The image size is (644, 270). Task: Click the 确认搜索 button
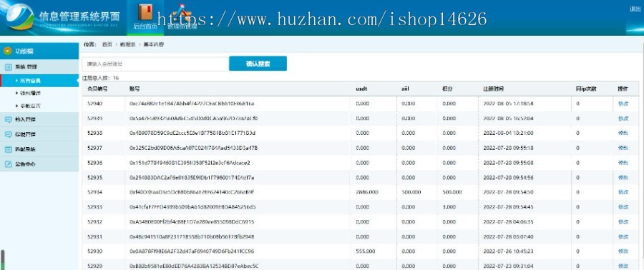pyautogui.click(x=258, y=64)
